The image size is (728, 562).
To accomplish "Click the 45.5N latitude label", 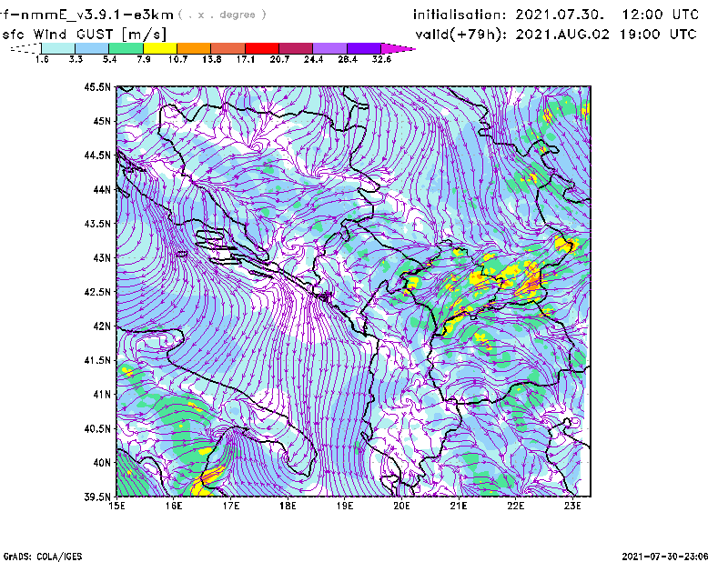I will [97, 86].
